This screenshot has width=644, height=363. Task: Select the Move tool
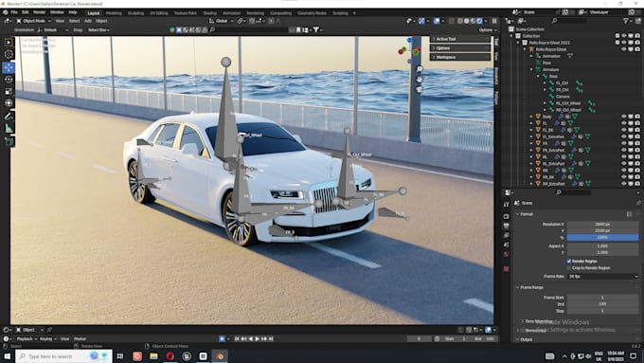[x=9, y=67]
